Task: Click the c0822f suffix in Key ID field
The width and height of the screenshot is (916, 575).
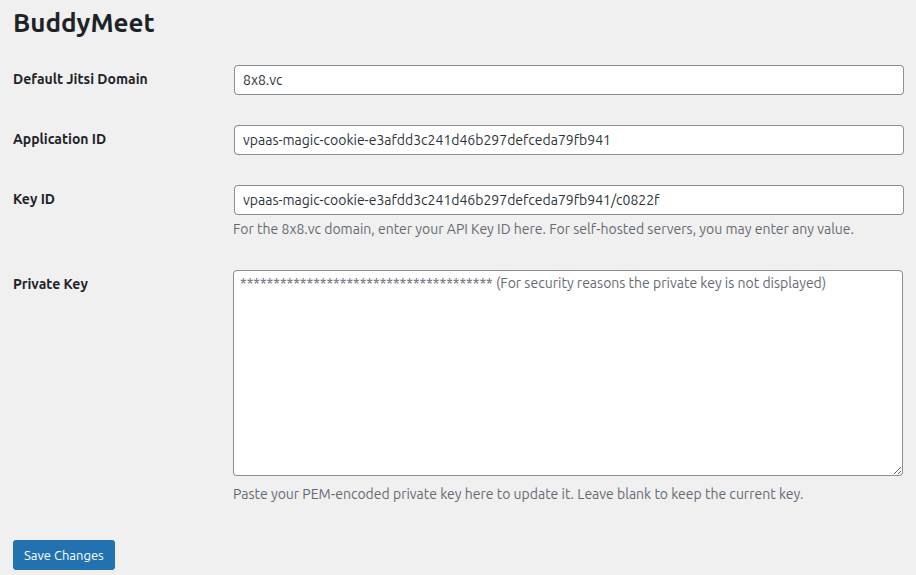Action: 637,200
